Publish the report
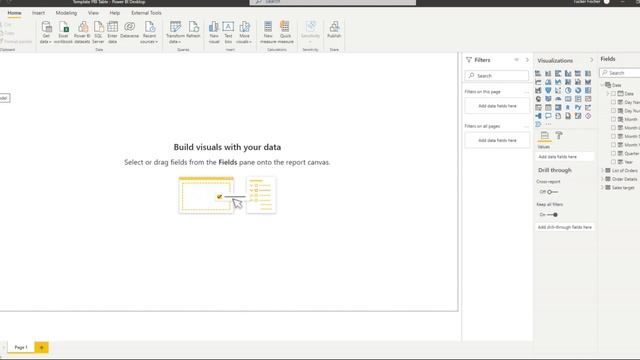 pyautogui.click(x=334, y=30)
